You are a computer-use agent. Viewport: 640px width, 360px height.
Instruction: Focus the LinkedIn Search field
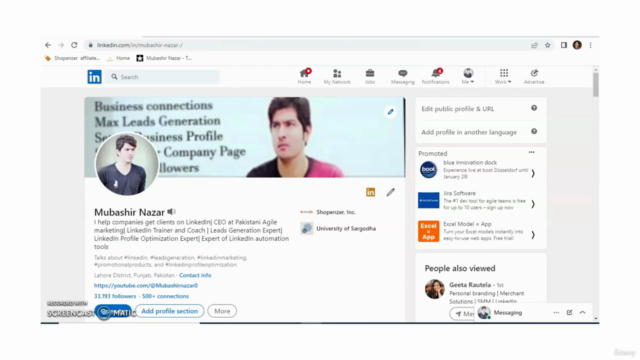[163, 77]
